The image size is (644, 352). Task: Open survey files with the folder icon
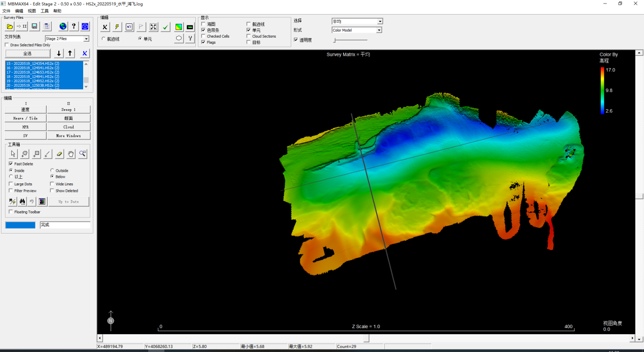coord(10,26)
